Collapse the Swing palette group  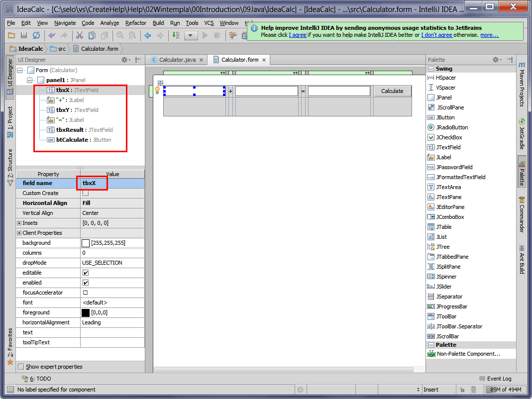[431, 69]
